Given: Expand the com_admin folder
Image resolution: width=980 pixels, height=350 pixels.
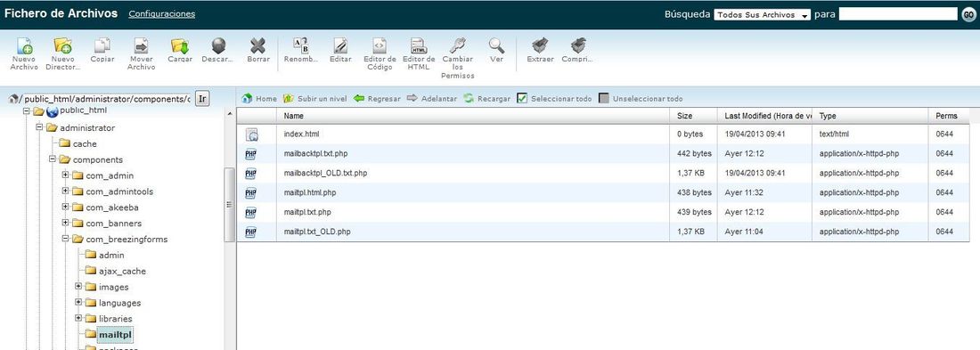Looking at the screenshot, I should 66,175.
